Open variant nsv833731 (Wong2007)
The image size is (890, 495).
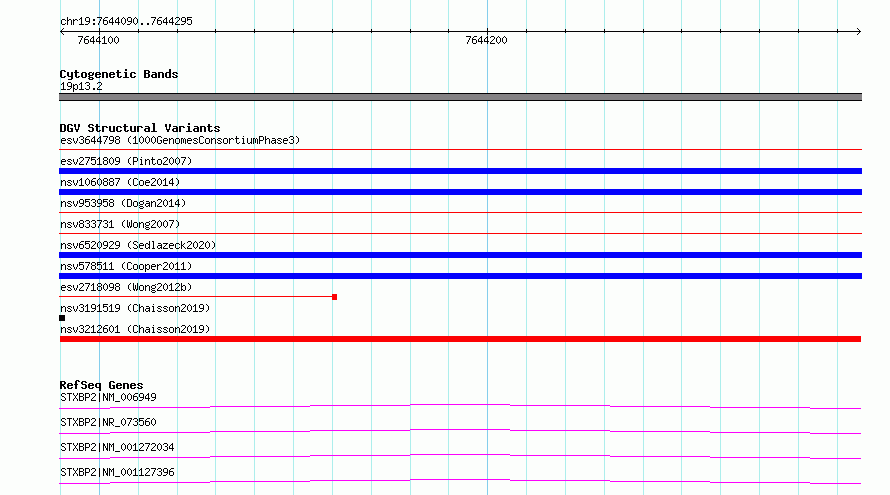(x=120, y=224)
